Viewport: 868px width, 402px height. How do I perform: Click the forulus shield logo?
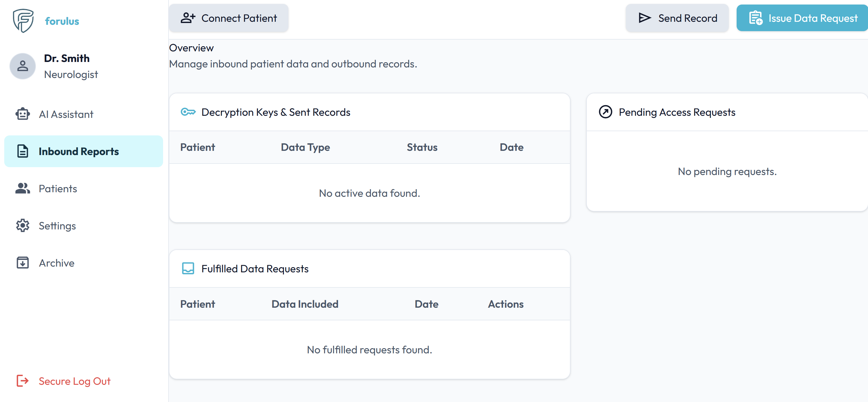[23, 21]
